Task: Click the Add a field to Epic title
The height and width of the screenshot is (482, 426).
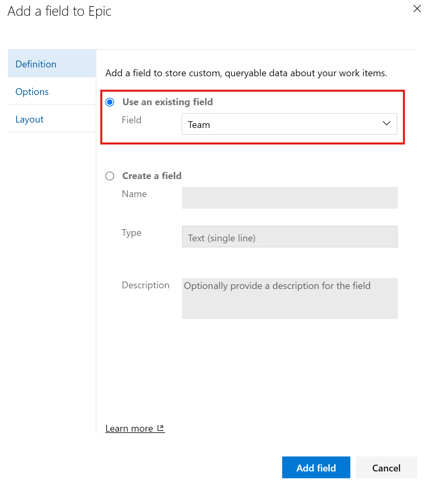Action: (59, 11)
